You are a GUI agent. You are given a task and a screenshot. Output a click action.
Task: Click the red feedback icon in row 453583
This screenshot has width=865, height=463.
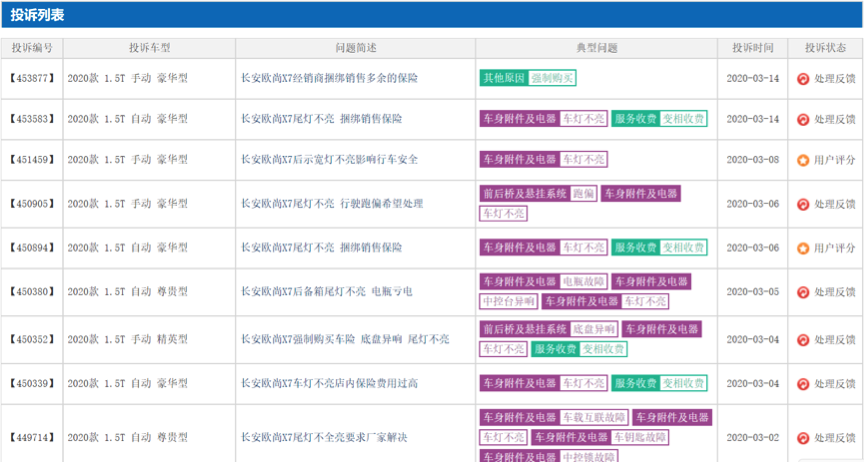pos(802,119)
